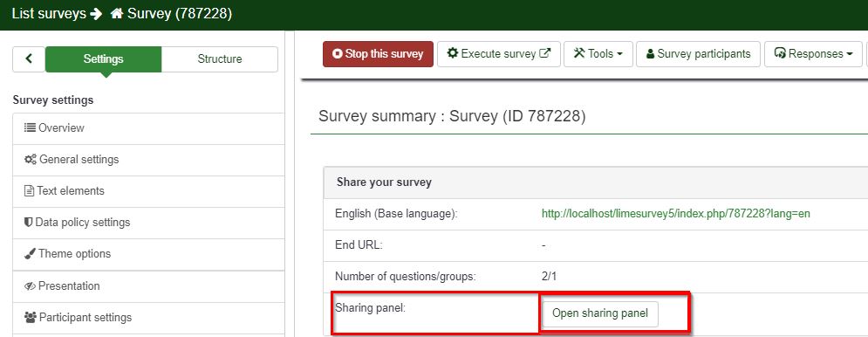Click the eye-slash icon beside Presentation
The height and width of the screenshot is (337, 868).
(x=30, y=286)
